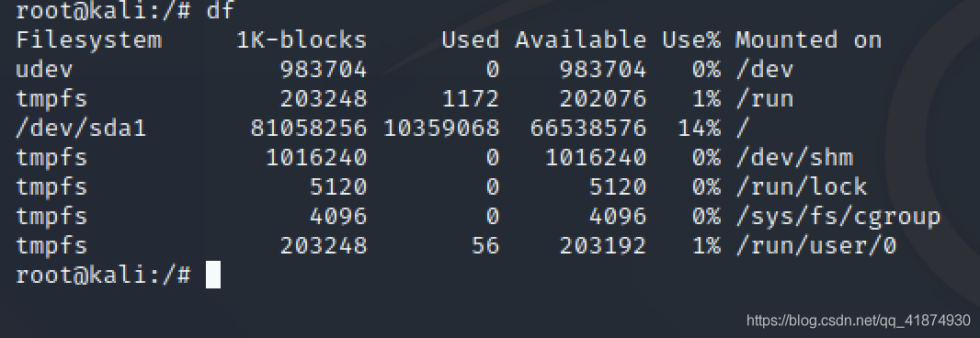
Task: Select the 'Use%' column header
Action: [691, 40]
